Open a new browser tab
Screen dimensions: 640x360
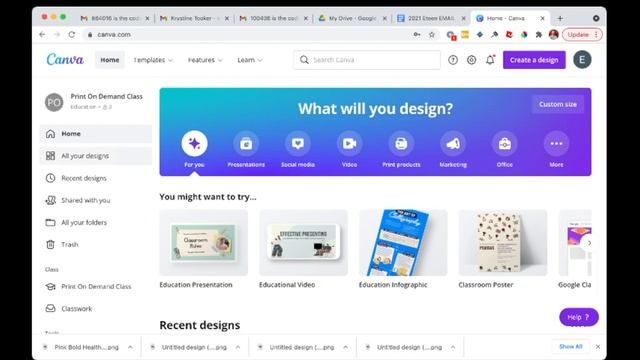560,18
